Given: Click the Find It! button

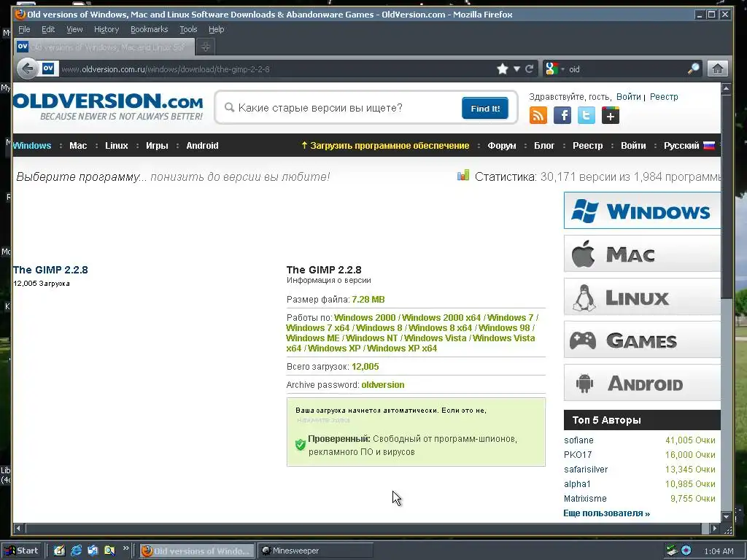Looking at the screenshot, I should pyautogui.click(x=485, y=108).
